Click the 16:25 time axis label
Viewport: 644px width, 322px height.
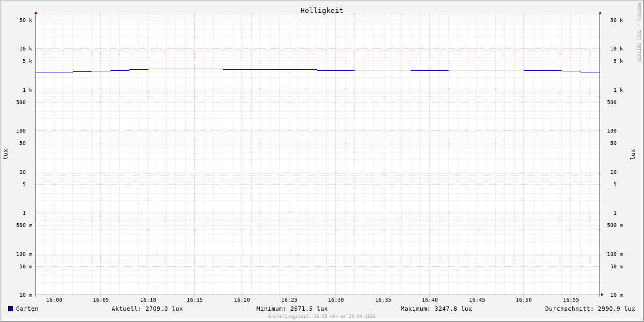[x=289, y=300]
